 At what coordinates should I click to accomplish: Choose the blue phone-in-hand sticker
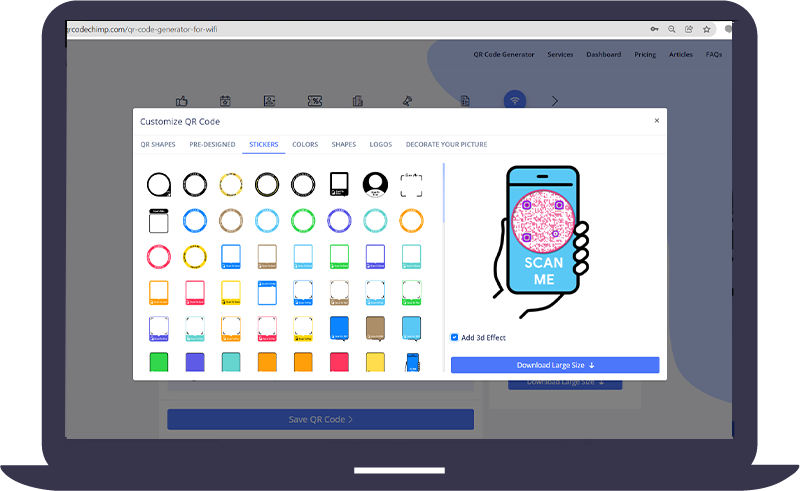[412, 362]
